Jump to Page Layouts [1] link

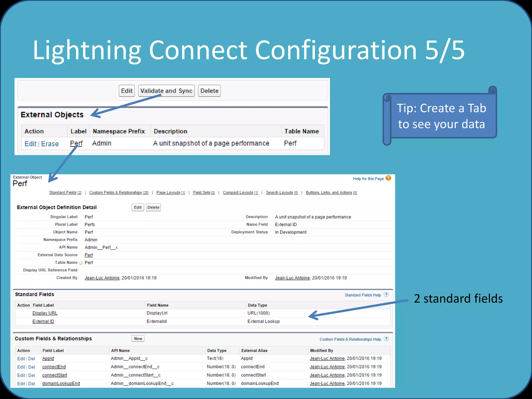tap(171, 192)
